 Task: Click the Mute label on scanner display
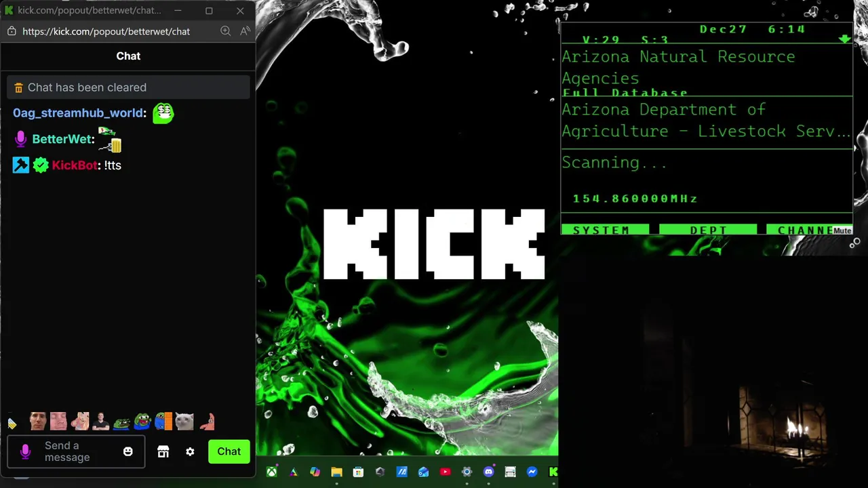click(842, 230)
